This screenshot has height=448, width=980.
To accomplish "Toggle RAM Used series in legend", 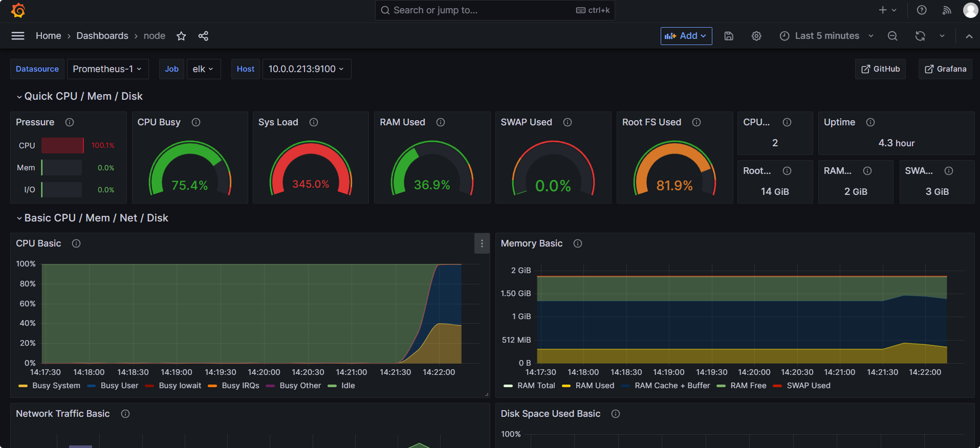I will pos(594,386).
